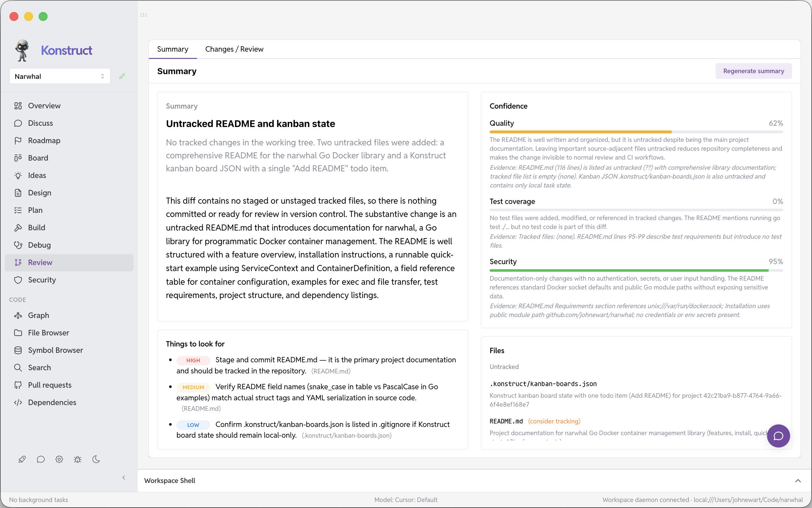Open the Narwhal project dropdown
This screenshot has height=508, width=812.
click(60, 76)
